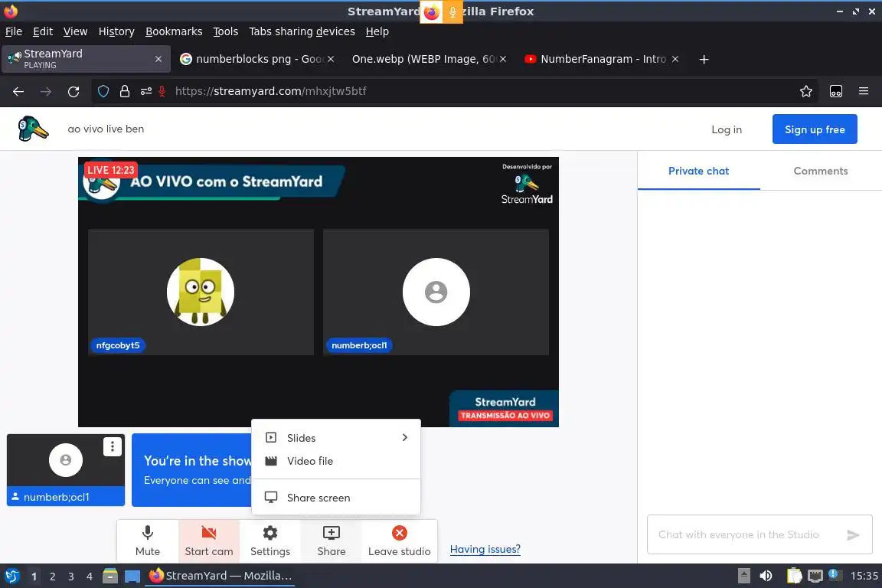Screen dimensions: 882x588
Task: Open the browser extension icon beside the bookmark star
Action: (836, 91)
